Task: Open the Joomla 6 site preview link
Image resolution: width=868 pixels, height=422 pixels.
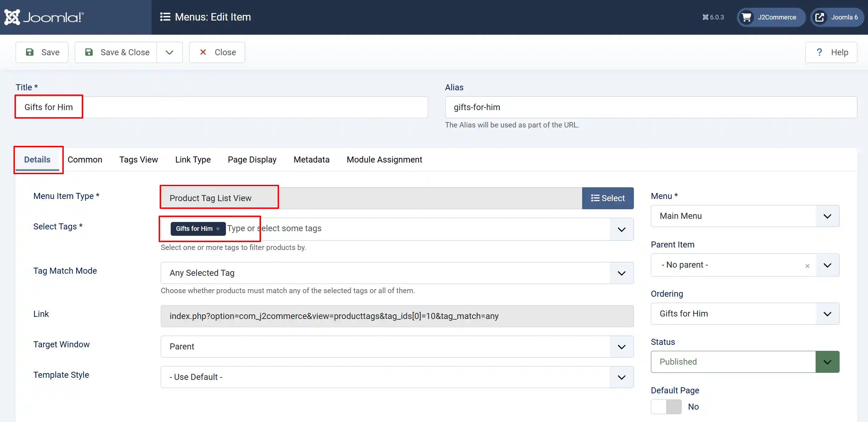Action: point(837,17)
